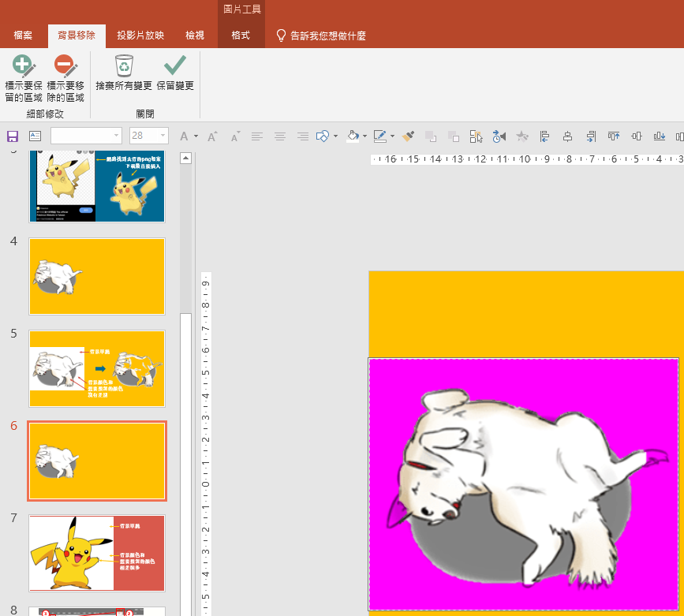Decrease font size with the A down icon
684x616 pixels.
coord(235,136)
